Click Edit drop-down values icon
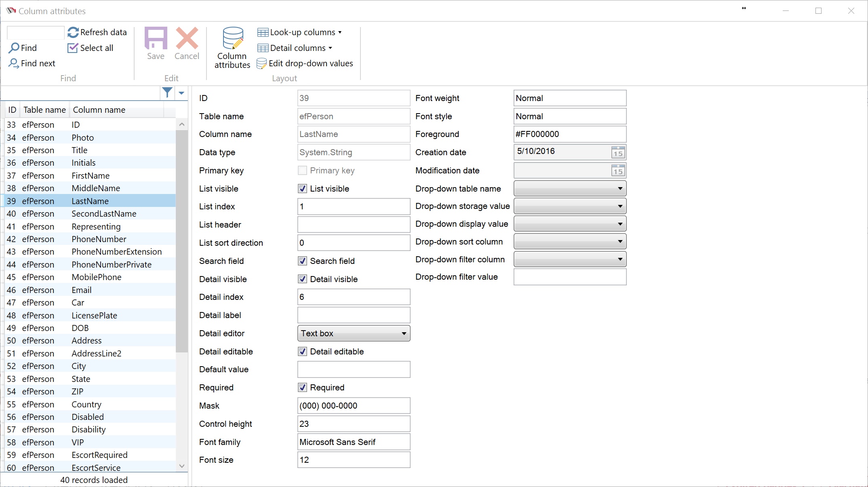This screenshot has width=868, height=487. pos(262,63)
